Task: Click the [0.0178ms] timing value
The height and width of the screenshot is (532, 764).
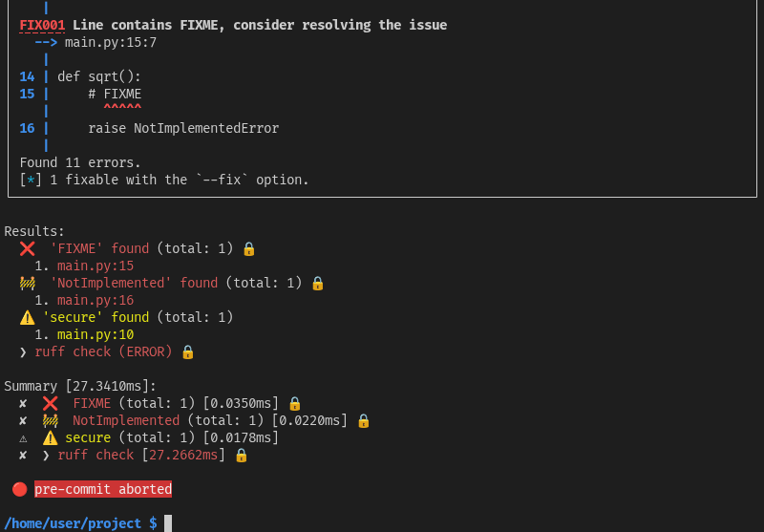Action: tap(241, 437)
